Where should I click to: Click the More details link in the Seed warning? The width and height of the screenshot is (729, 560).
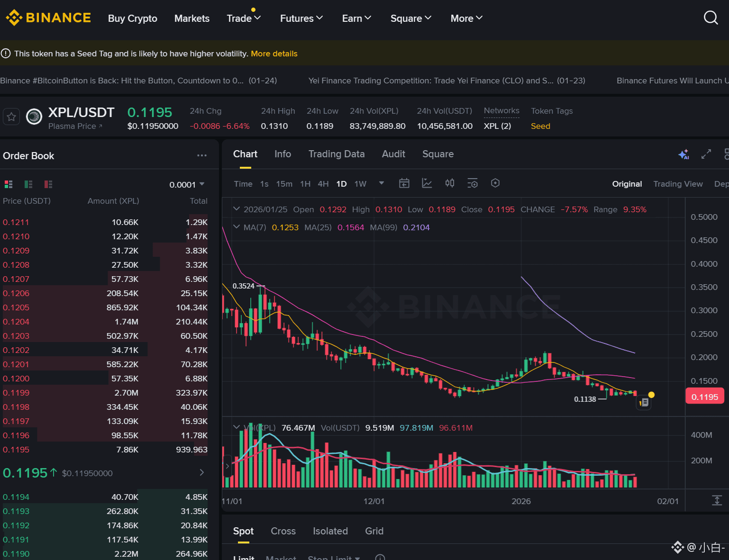tap(274, 54)
